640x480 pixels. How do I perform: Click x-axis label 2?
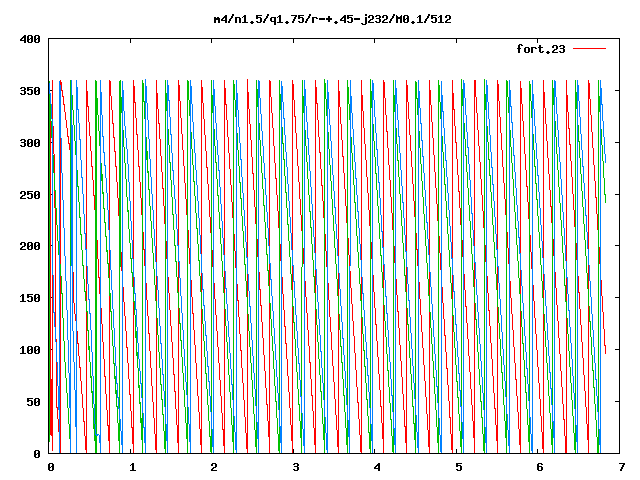tap(214, 467)
